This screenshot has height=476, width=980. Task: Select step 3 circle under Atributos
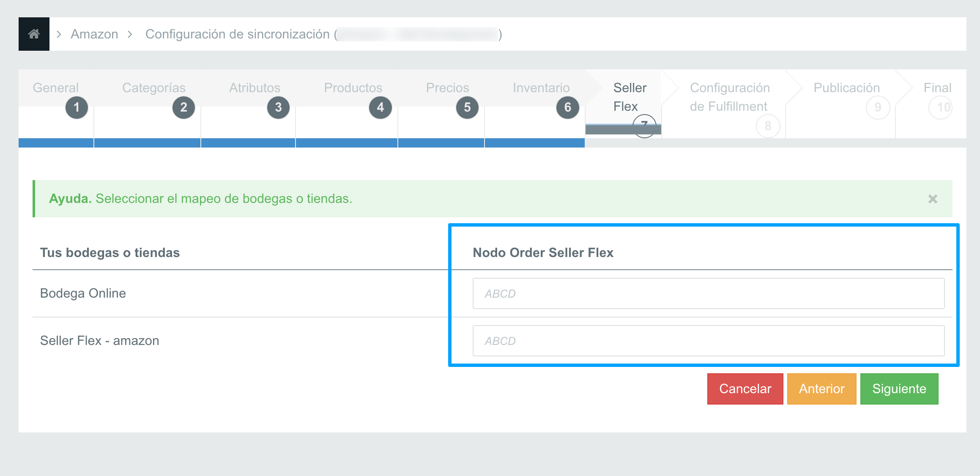coord(278,107)
